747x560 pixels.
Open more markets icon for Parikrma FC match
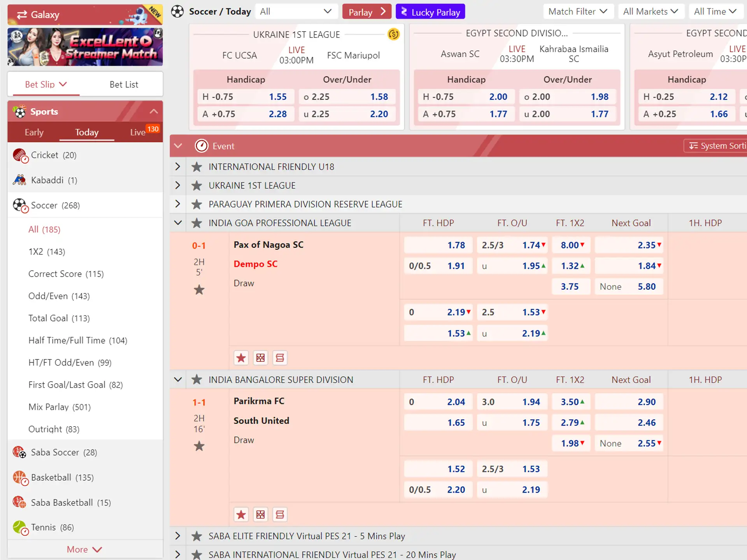click(x=280, y=514)
